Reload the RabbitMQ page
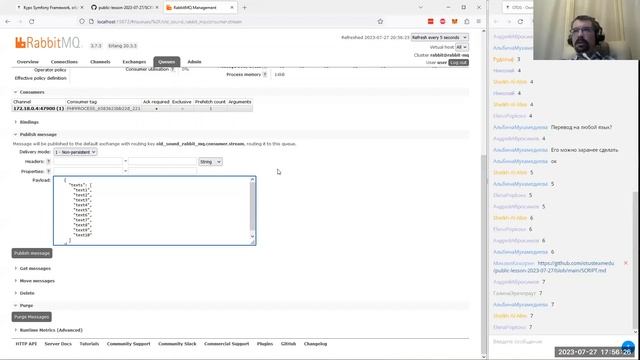640x360 pixels. pyautogui.click(x=31, y=21)
